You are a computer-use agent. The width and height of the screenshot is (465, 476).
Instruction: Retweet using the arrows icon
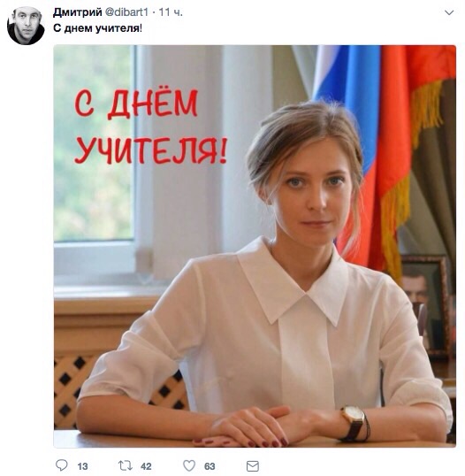(125, 465)
